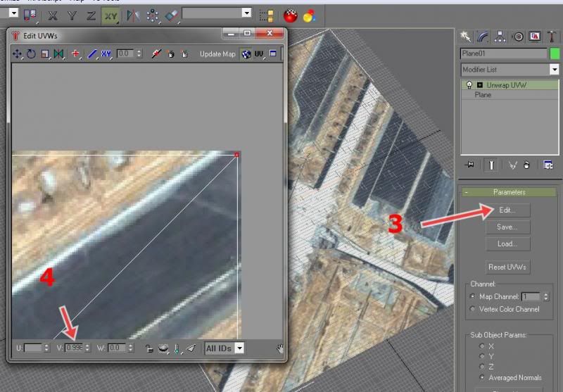
Task: Click the Array icon in main toolbar
Action: pyautogui.click(x=153, y=15)
